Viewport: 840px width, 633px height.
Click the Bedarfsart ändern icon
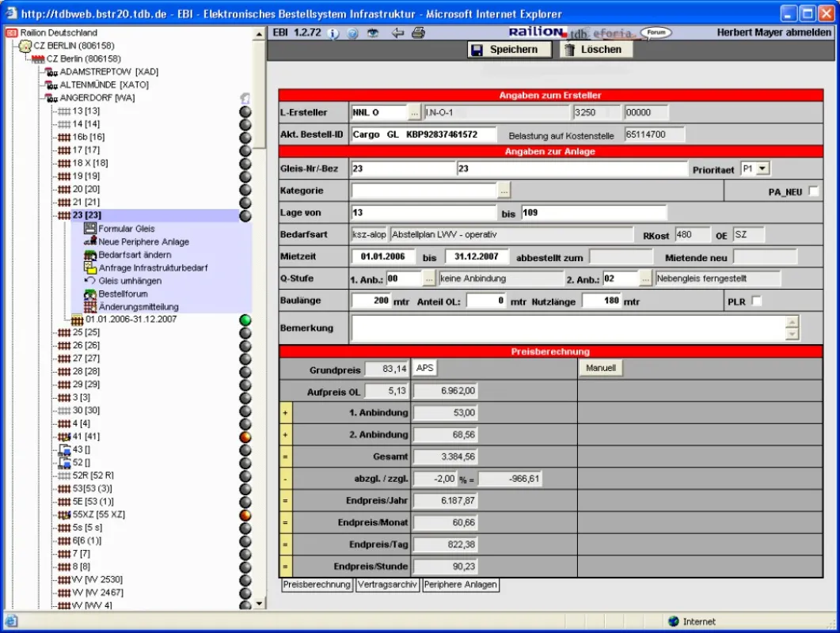(x=90, y=255)
